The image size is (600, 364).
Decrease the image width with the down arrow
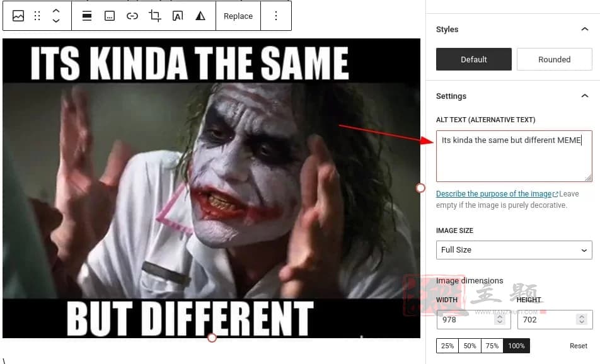pyautogui.click(x=500, y=322)
